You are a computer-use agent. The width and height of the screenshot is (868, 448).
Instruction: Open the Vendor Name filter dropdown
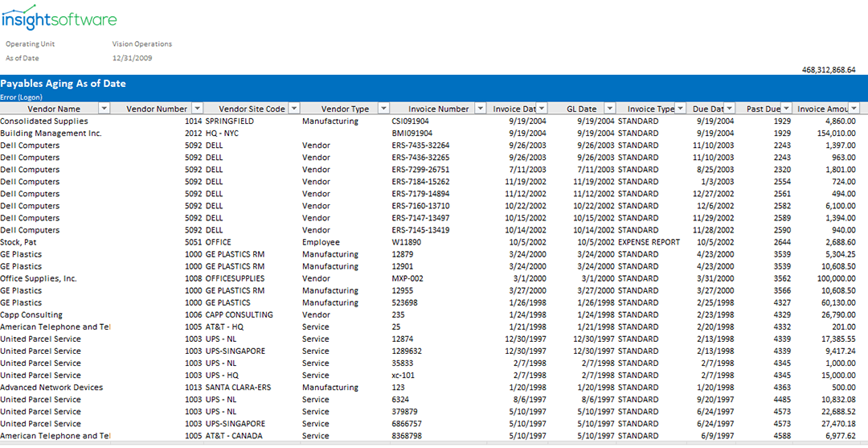coord(104,109)
